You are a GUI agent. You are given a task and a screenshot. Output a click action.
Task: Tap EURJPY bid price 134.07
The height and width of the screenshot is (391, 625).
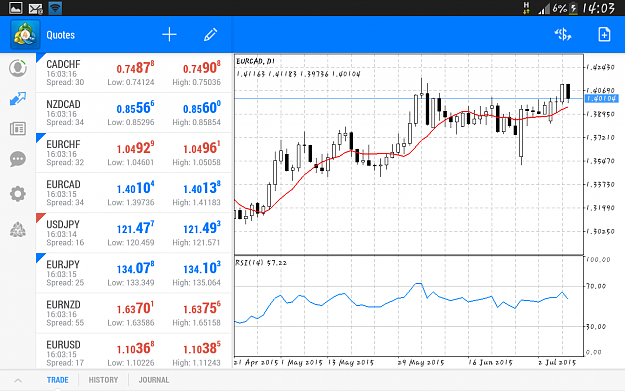(135, 268)
